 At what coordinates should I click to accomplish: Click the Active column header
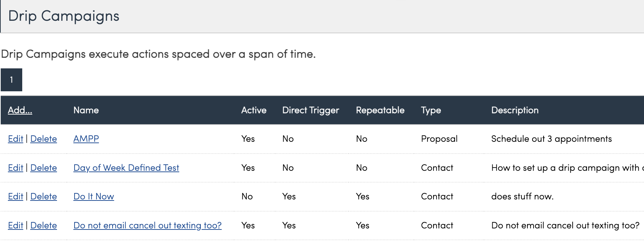[x=254, y=110]
